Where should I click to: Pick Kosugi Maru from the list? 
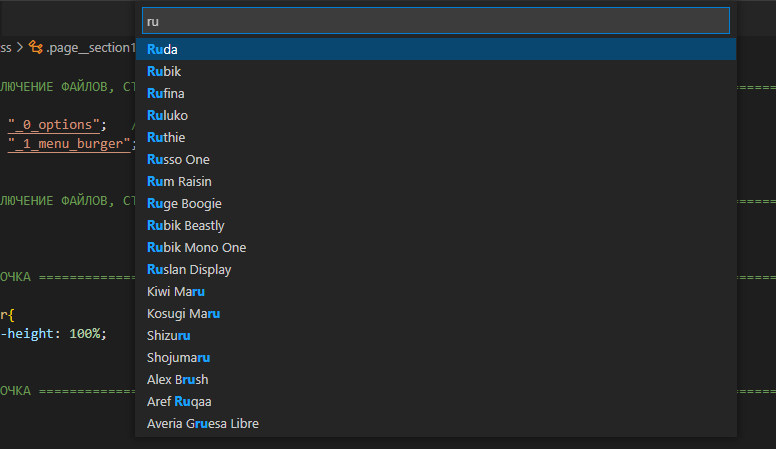tap(436, 314)
